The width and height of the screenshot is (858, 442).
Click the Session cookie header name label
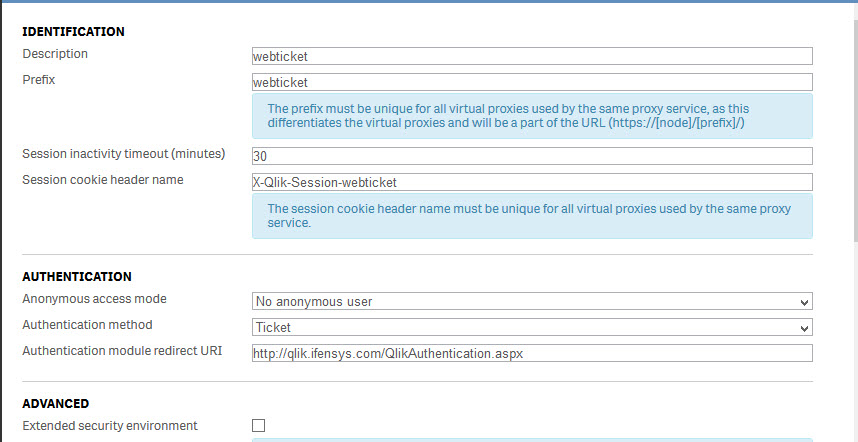click(103, 180)
